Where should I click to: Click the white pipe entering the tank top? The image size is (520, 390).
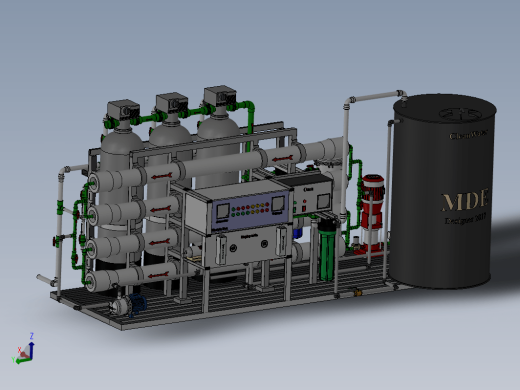tap(377, 97)
